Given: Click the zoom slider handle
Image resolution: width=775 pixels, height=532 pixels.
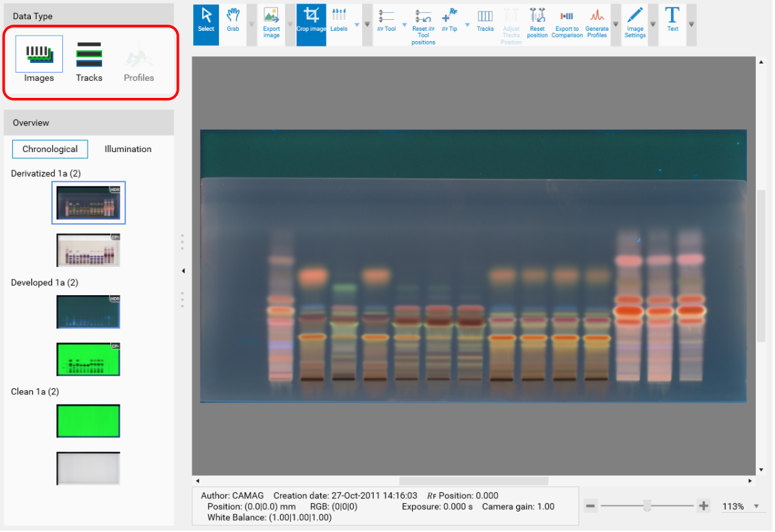Looking at the screenshot, I should (647, 506).
